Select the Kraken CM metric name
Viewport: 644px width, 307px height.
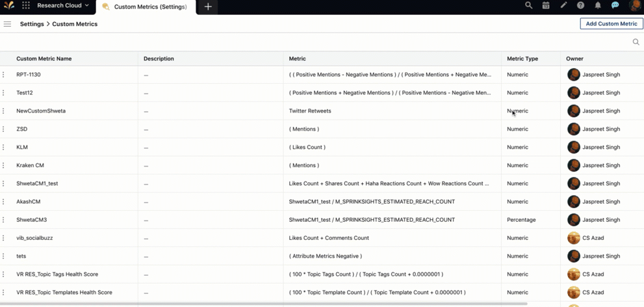[30, 165]
